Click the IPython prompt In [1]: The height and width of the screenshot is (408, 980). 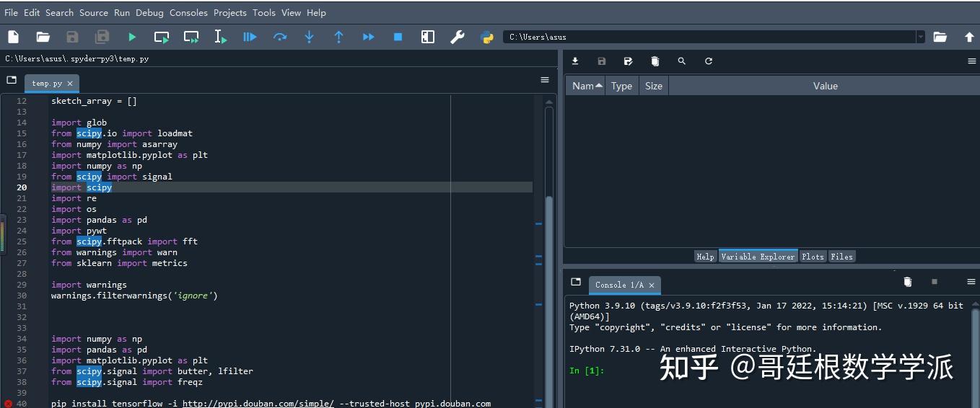click(585, 371)
